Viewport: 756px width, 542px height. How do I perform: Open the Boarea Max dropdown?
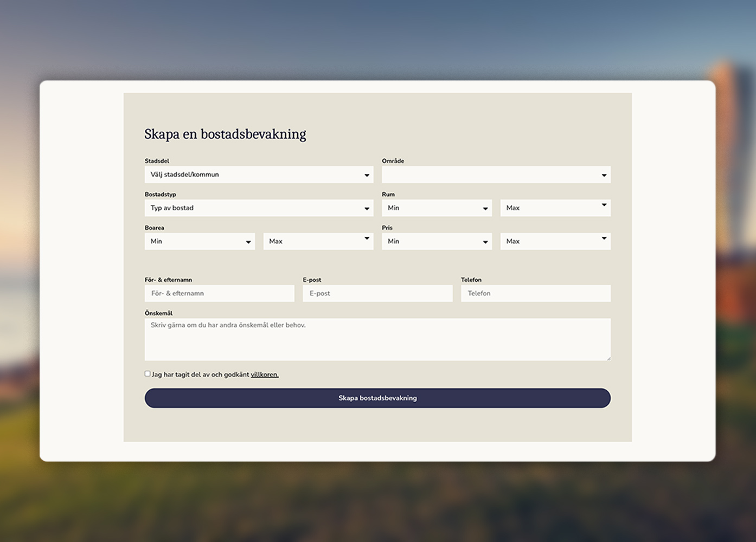(x=318, y=241)
